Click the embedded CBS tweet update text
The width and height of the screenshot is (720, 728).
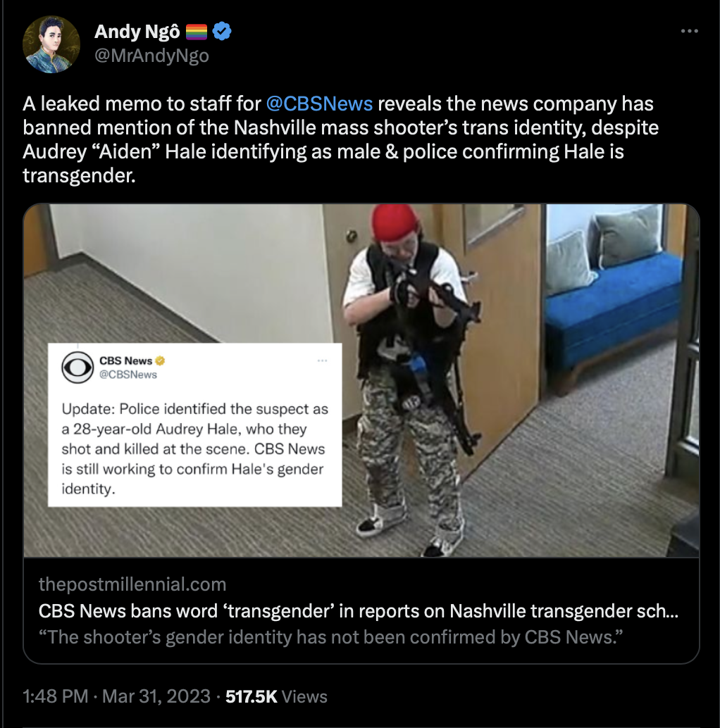pyautogui.click(x=194, y=449)
